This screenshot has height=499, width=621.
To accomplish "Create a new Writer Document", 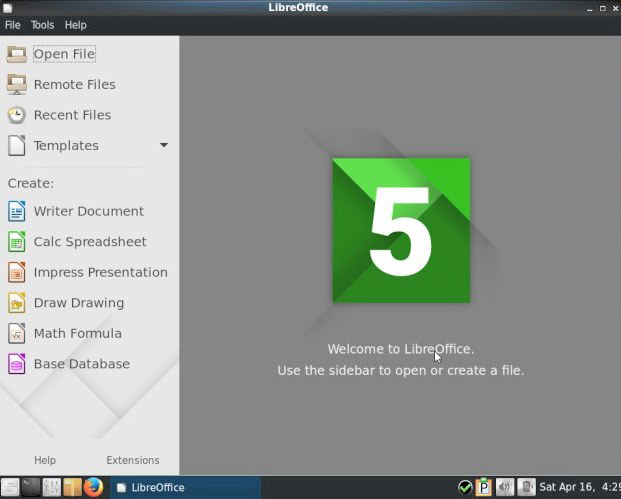I will 76,211.
